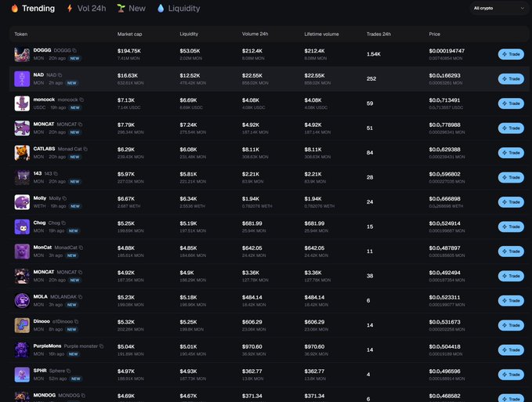This screenshot has height=402, width=532.
Task: Copy the Chog token address
Action: [63, 223]
